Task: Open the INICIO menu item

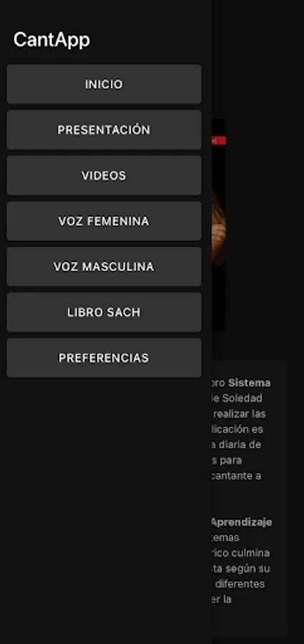Action: tap(104, 84)
